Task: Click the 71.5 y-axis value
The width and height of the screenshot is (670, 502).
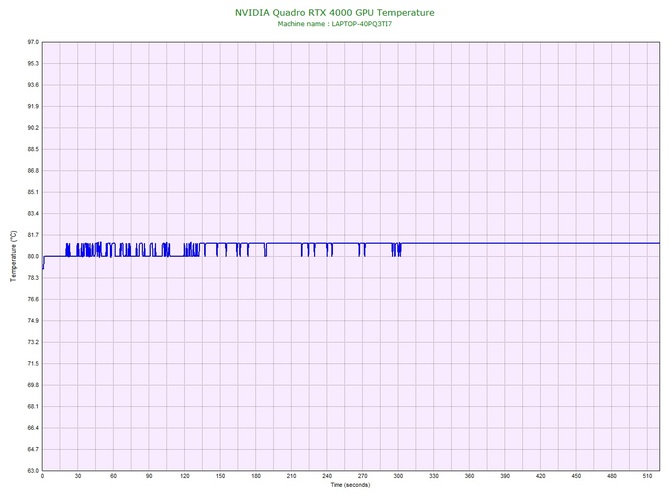Action: (x=33, y=364)
